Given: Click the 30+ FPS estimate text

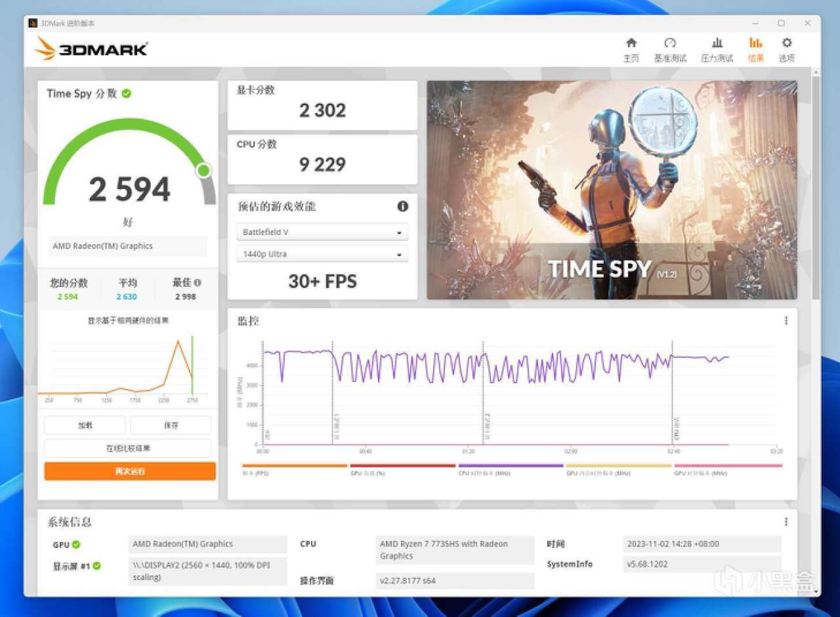Looking at the screenshot, I should point(322,282).
